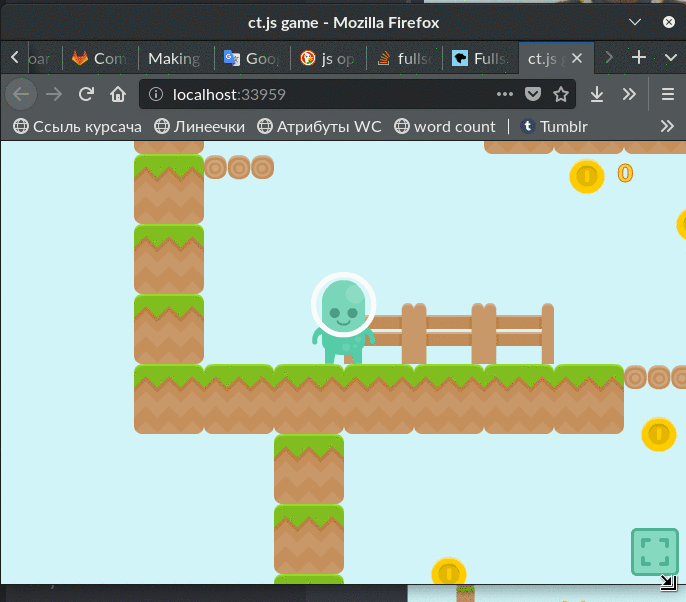686x602 pixels.
Task: Reload the current page
Action: (86, 94)
